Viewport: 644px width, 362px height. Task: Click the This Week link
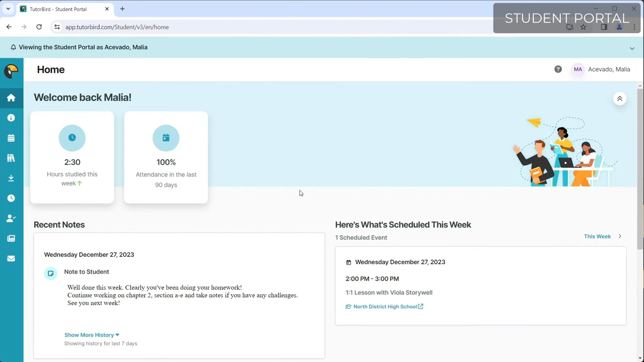click(x=597, y=236)
